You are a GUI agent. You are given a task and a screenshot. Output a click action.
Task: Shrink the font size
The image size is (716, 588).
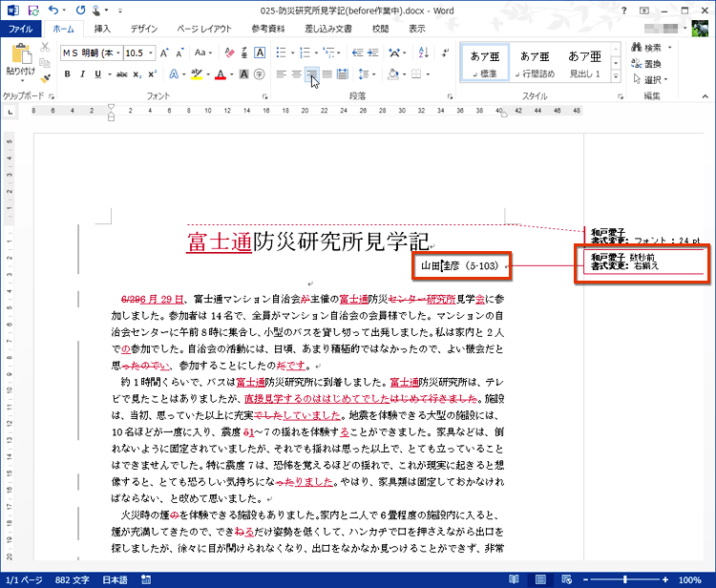tap(179, 52)
